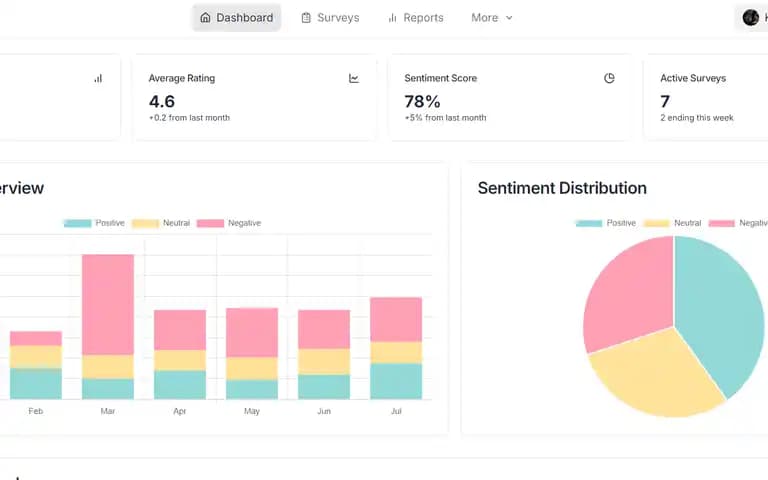The width and height of the screenshot is (768, 480).
Task: Click the bar chart icon beside Reports
Action: pos(392,18)
